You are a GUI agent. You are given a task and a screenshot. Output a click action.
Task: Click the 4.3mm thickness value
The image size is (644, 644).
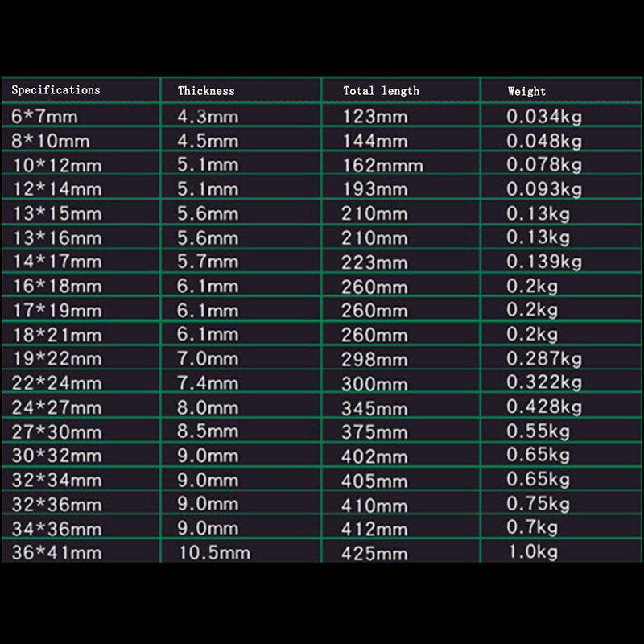[x=208, y=117]
